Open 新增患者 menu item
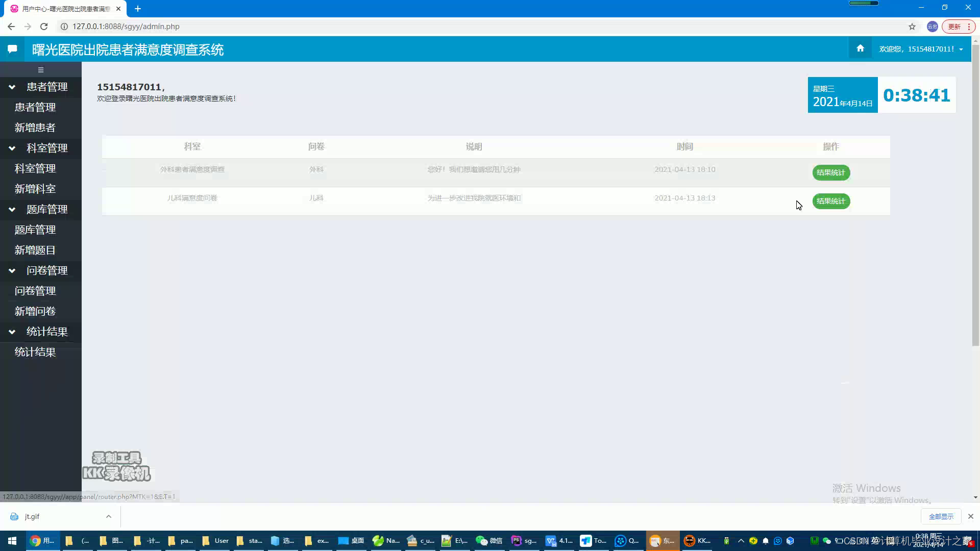Screen dimensions: 980x551 [x=35, y=128]
